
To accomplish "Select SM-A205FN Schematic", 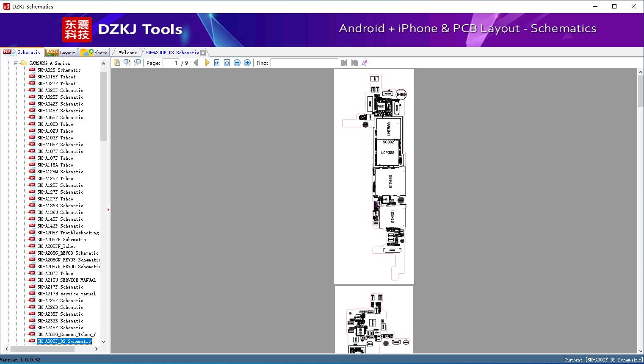I will 61,239.
